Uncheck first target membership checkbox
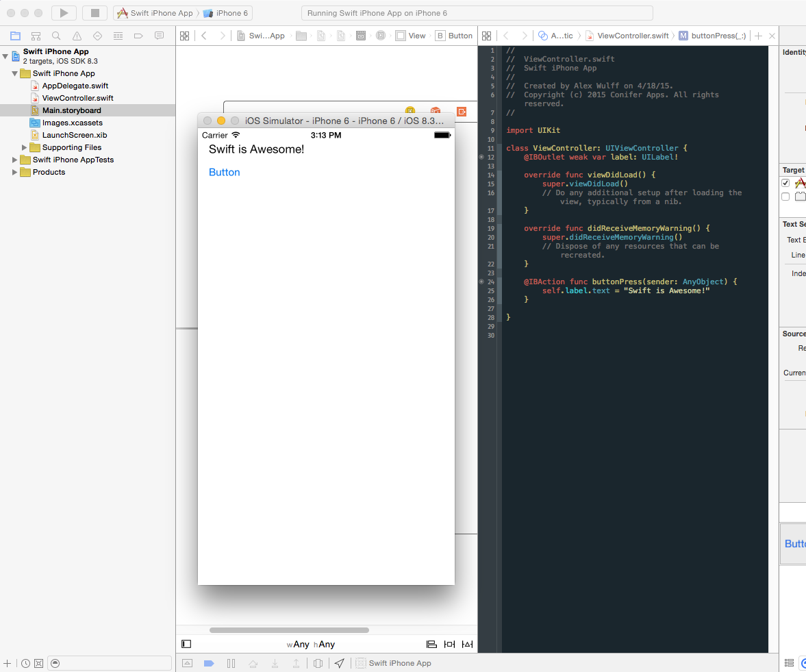Screen dimensions: 806x672 [785, 182]
